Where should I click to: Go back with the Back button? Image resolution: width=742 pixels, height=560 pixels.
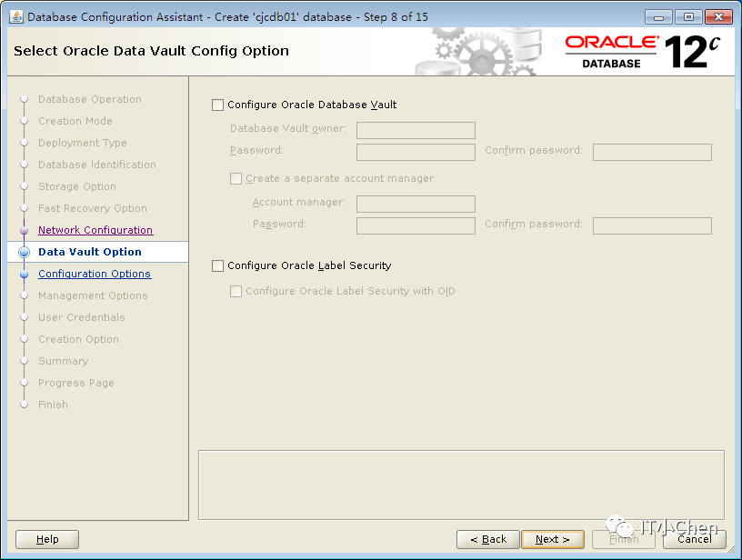pyautogui.click(x=488, y=539)
